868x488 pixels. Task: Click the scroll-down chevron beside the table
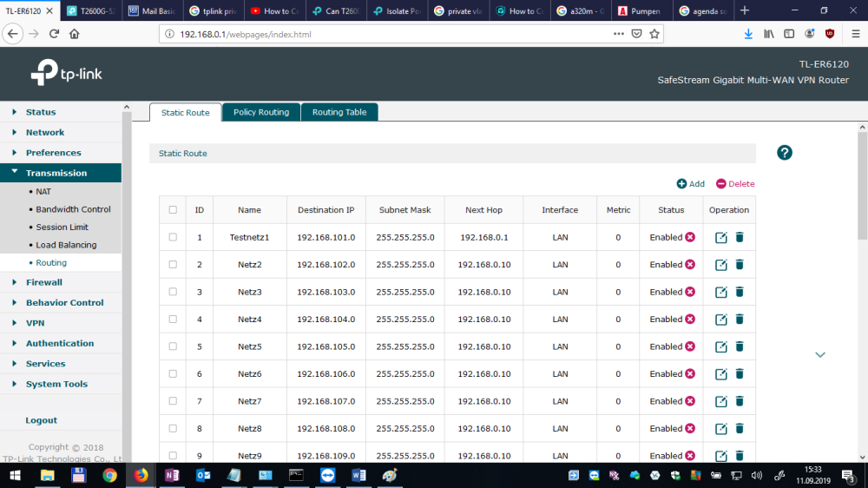[820, 354]
